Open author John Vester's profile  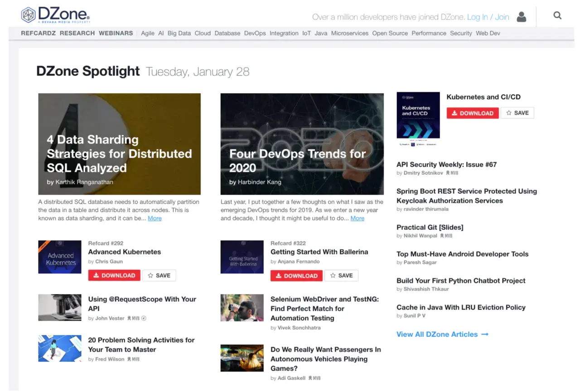110,318
